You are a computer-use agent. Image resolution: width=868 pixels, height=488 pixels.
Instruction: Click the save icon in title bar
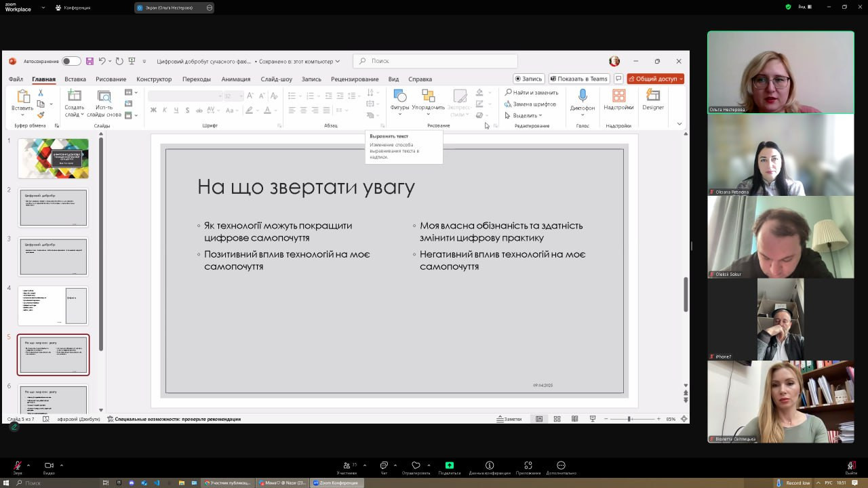point(90,61)
